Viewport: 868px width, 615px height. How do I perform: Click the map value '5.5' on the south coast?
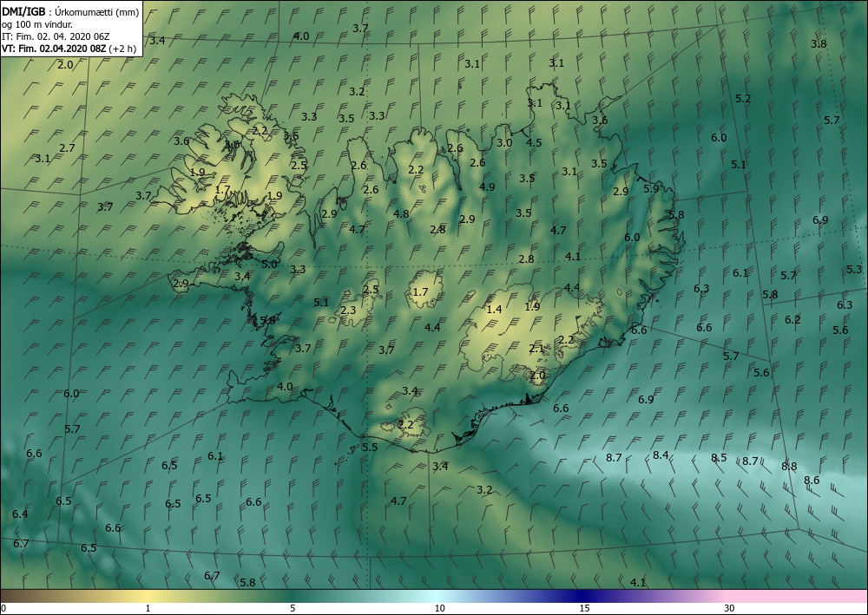click(x=369, y=447)
